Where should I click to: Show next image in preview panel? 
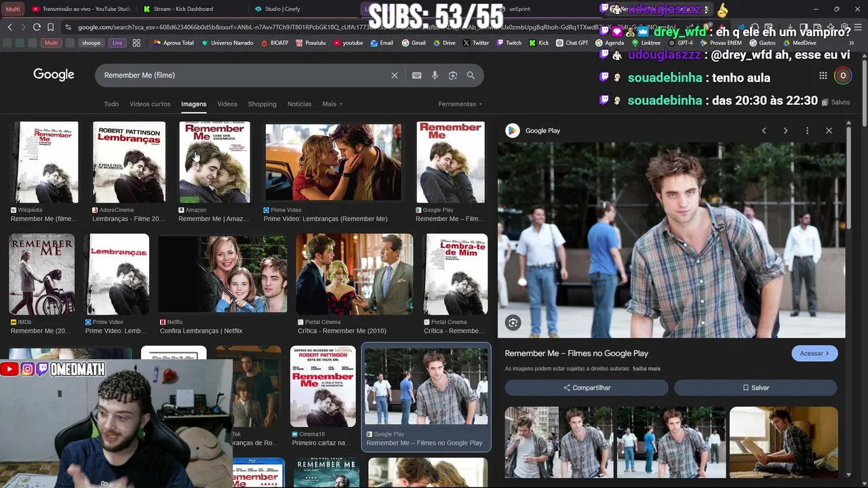point(785,131)
